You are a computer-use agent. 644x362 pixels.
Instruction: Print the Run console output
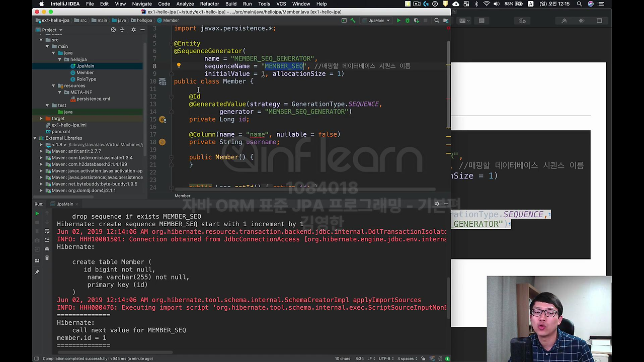click(47, 249)
